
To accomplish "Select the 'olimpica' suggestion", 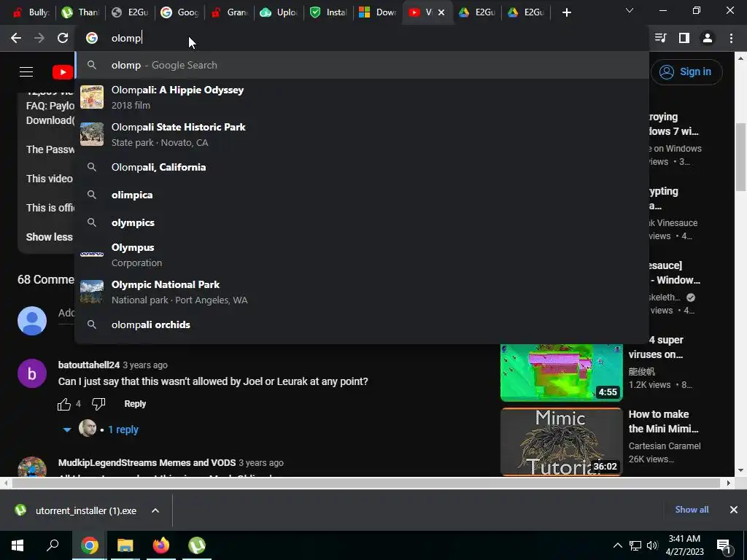I will tap(362, 195).
